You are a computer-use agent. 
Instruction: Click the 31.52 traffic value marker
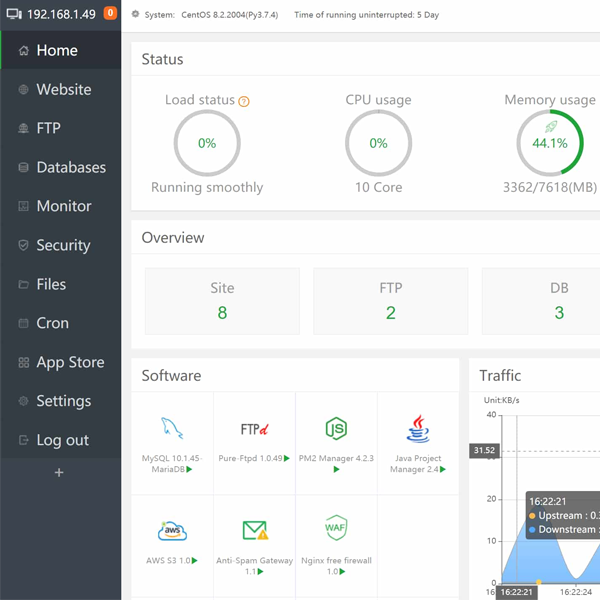click(484, 450)
